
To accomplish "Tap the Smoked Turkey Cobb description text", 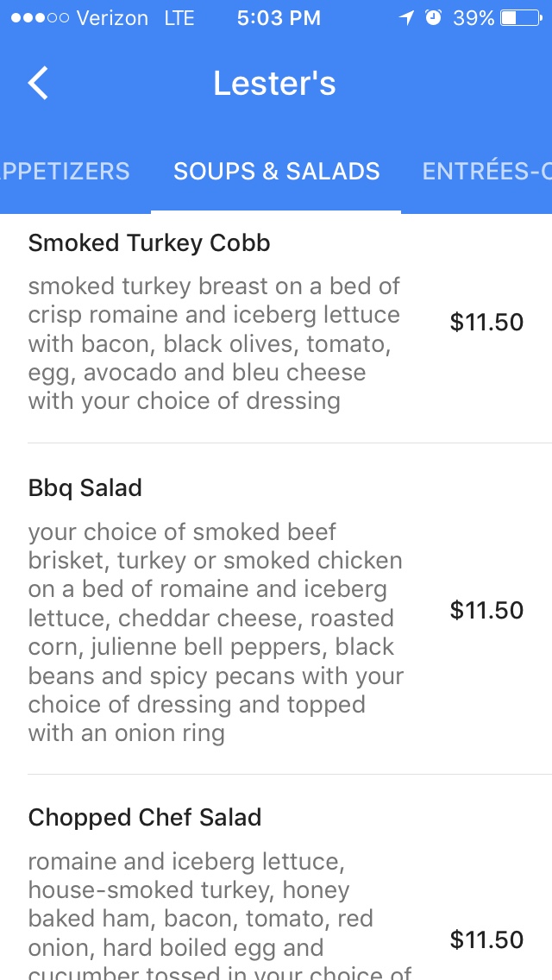I will pos(214,343).
